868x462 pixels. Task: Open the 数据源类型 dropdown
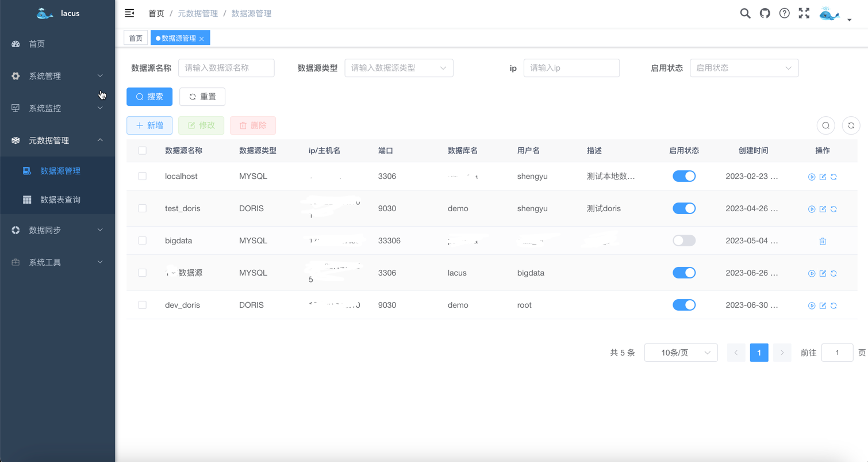pos(399,68)
